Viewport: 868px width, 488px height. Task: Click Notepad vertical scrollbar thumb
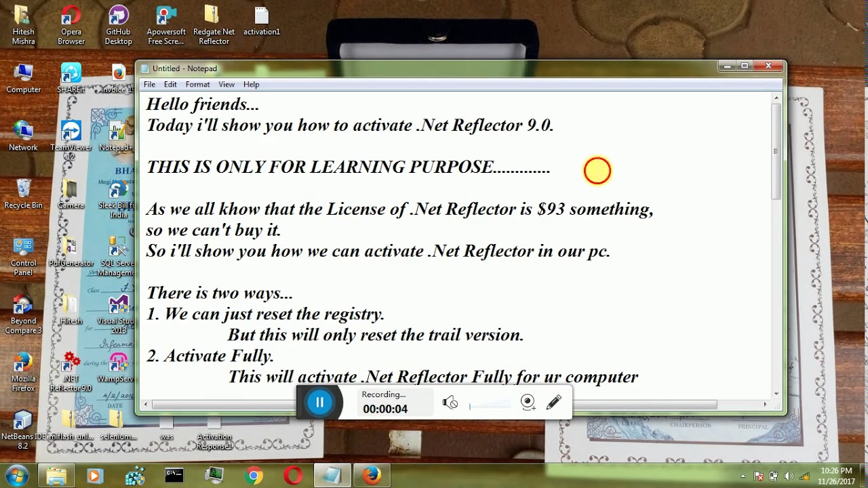[x=776, y=151]
